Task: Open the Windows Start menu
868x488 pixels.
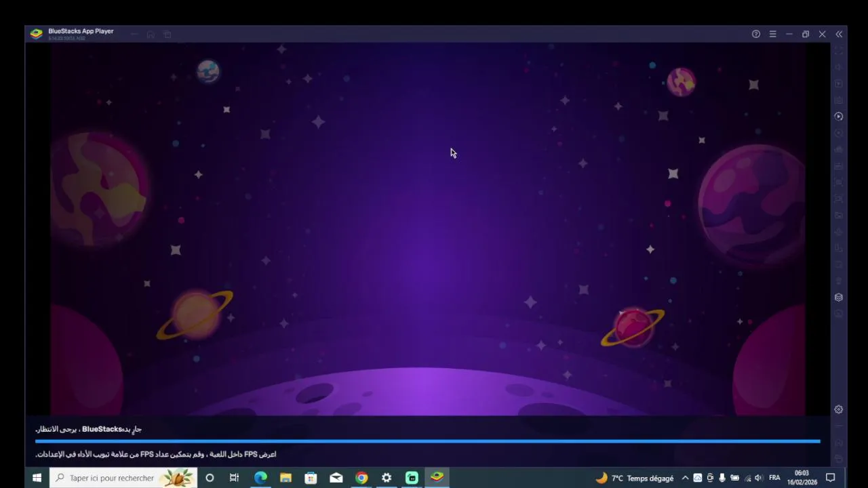Action: point(37,478)
